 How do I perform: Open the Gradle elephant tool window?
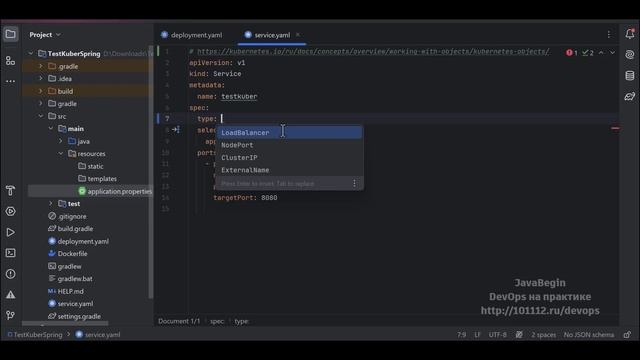[630, 96]
